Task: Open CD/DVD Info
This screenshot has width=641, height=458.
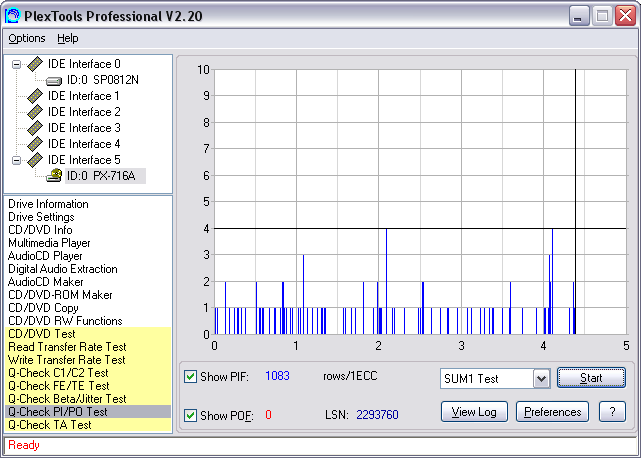Action: click(x=40, y=230)
